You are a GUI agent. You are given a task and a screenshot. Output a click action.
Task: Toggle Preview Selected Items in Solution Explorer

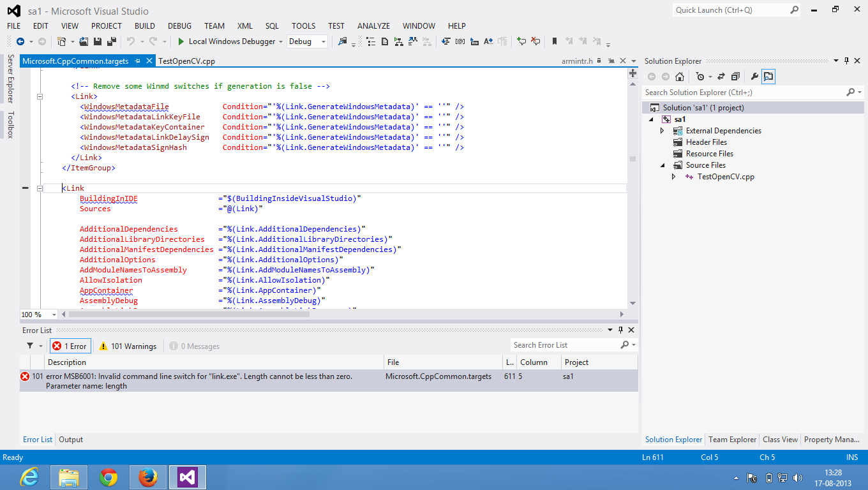point(768,77)
